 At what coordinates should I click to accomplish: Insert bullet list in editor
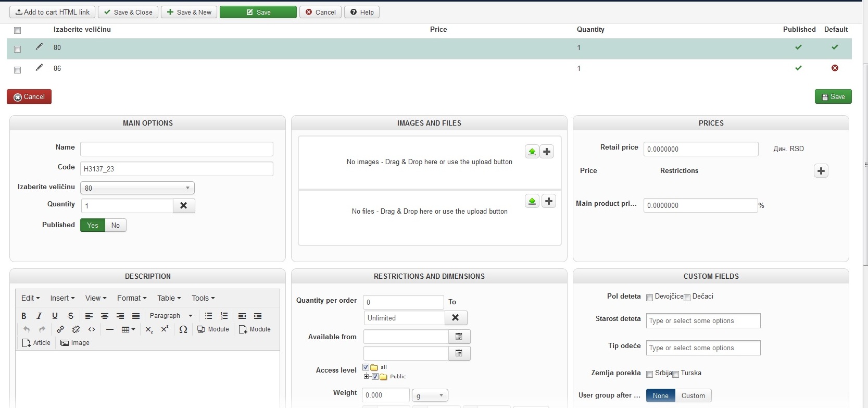[208, 316]
